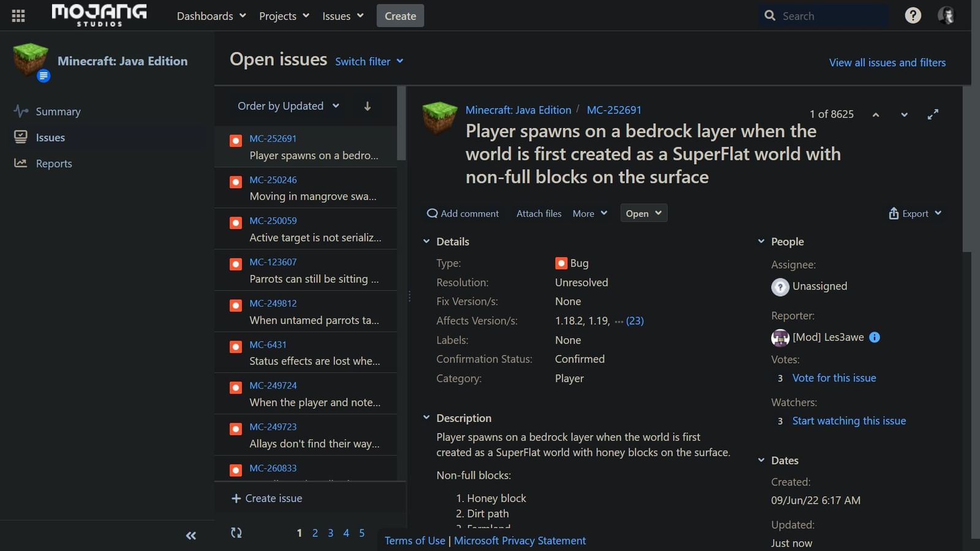Go to the next issue with the down arrow
Viewport: 980px width, 551px height.
[904, 114]
